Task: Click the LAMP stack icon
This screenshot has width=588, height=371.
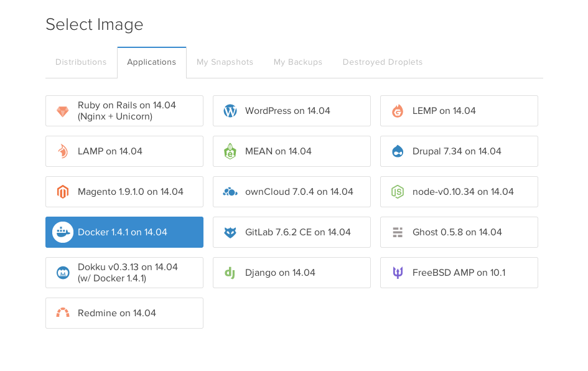Action: click(63, 151)
